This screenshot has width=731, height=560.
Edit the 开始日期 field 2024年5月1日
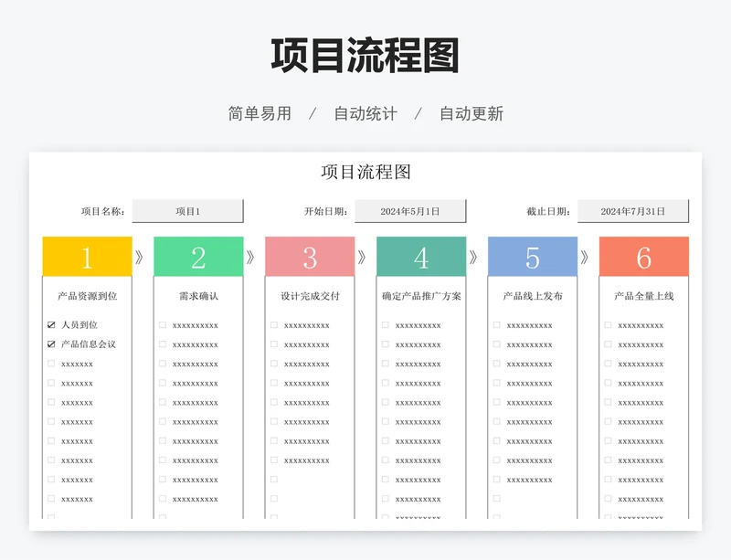[410, 211]
